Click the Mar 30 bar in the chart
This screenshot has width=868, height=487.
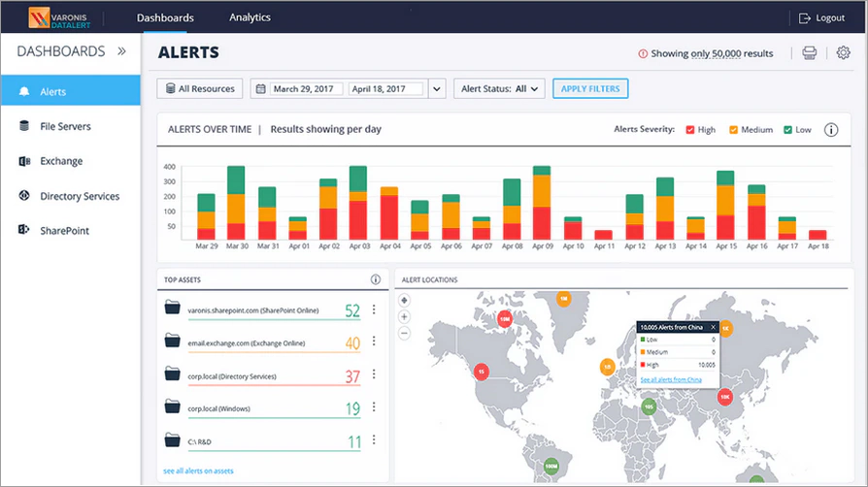click(x=236, y=203)
